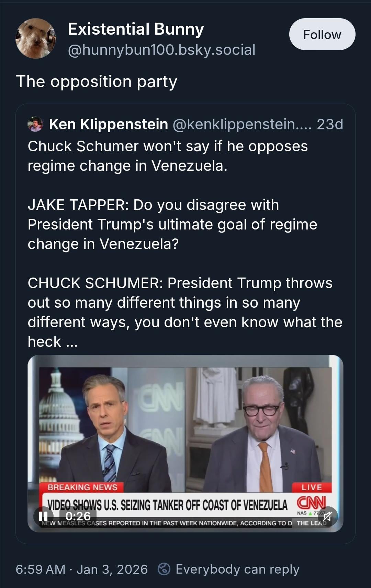
Task: Select the post text "The opposition party"
Action: pos(97,82)
